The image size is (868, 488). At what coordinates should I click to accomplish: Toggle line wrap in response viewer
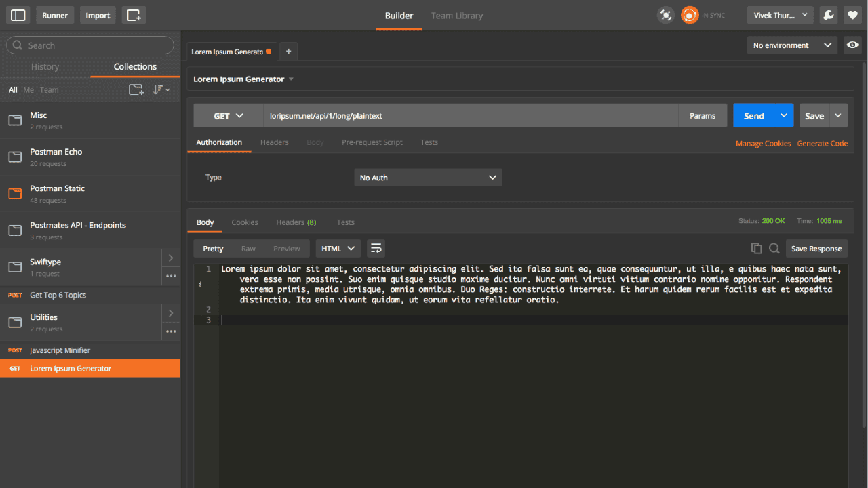tap(376, 248)
